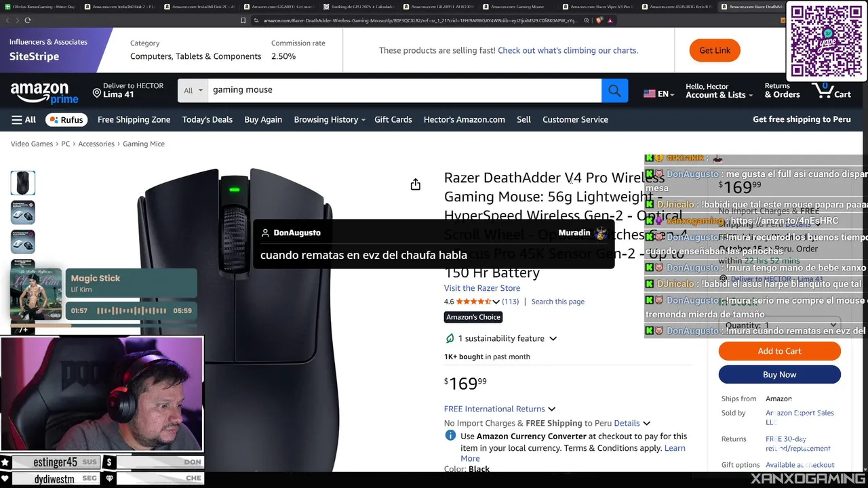868x488 pixels.
Task: Open Check out what's climbing our charts link
Action: tap(568, 50)
